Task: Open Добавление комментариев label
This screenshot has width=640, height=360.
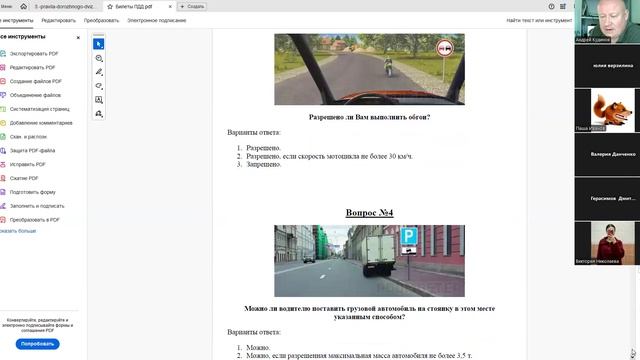Action: [x=41, y=123]
